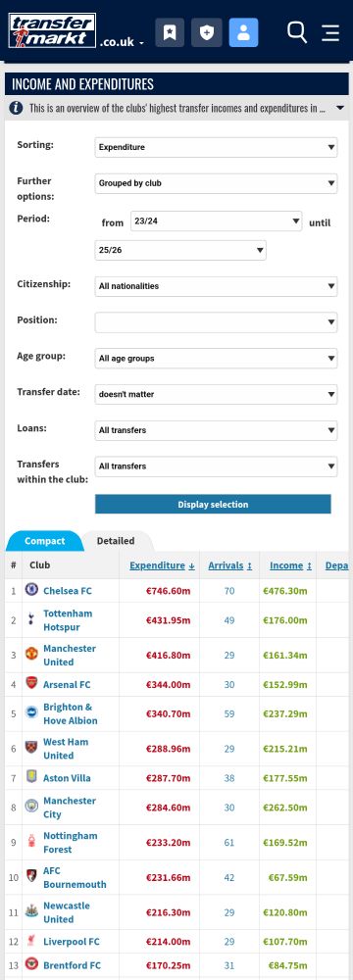
Task: Open the empty Position dropdown field
Action: point(216,322)
